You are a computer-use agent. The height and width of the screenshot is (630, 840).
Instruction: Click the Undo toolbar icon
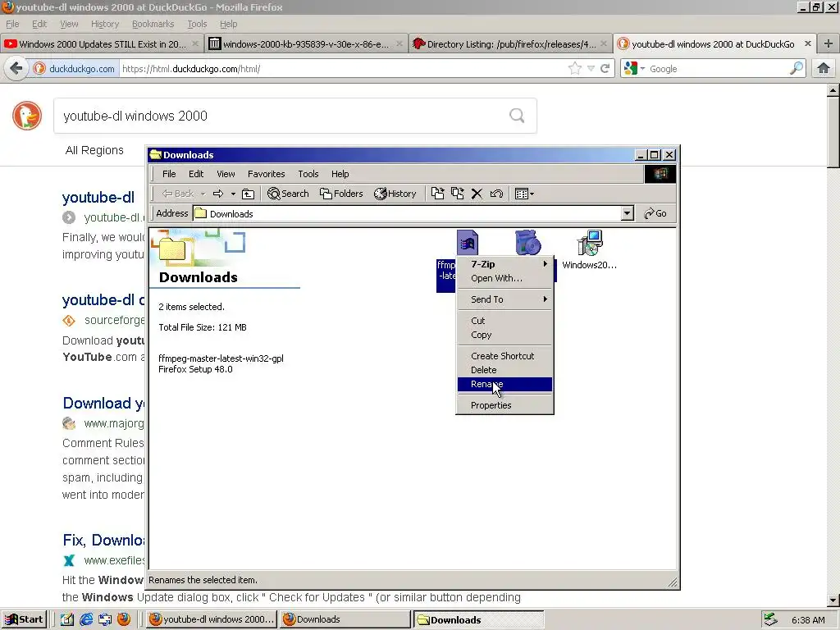tap(496, 194)
